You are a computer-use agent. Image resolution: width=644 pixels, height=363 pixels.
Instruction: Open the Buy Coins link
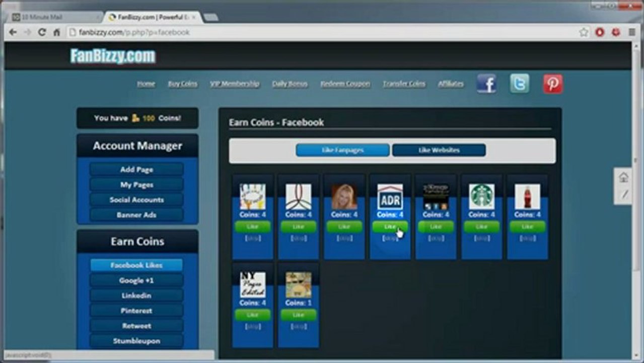183,84
